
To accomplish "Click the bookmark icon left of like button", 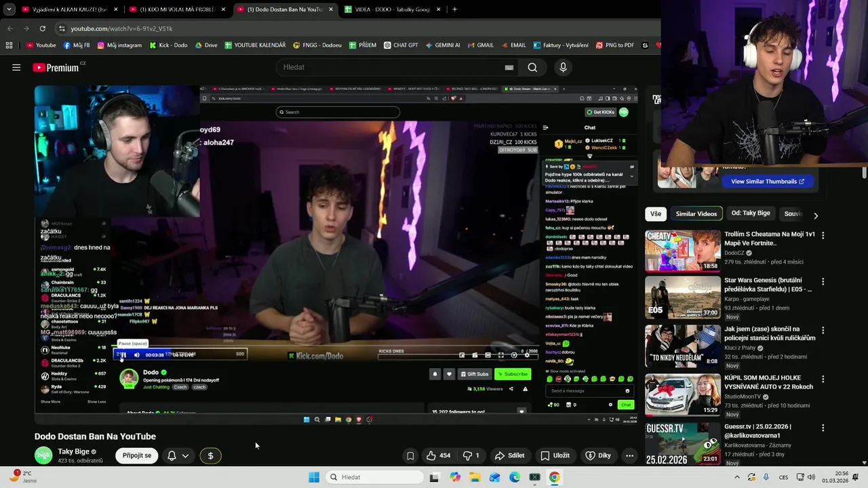I will (410, 455).
